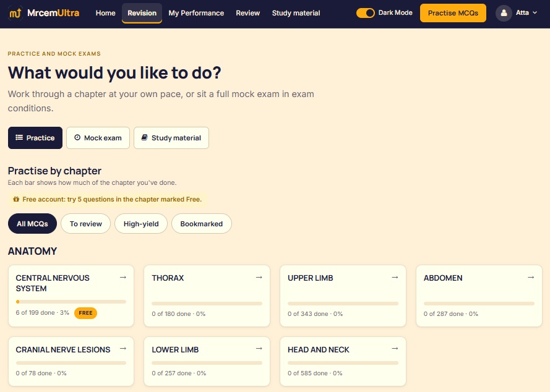Open the Review menu item
Screen dimensions: 550x392
tap(248, 13)
